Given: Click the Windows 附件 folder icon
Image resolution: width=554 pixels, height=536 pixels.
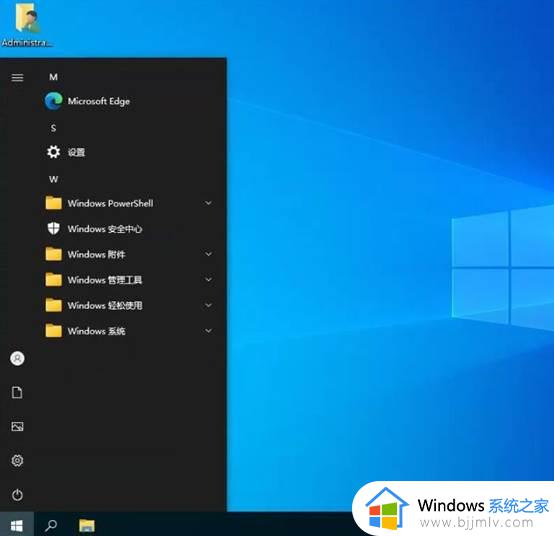Looking at the screenshot, I should coord(54,254).
